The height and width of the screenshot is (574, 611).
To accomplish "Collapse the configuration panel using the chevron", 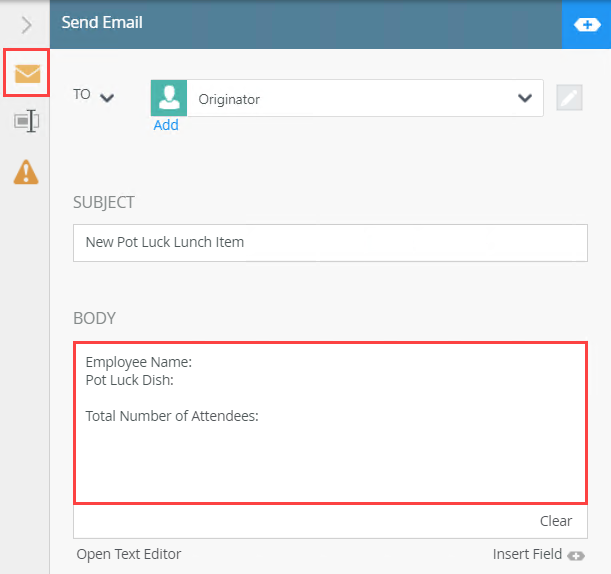I will click(x=26, y=24).
